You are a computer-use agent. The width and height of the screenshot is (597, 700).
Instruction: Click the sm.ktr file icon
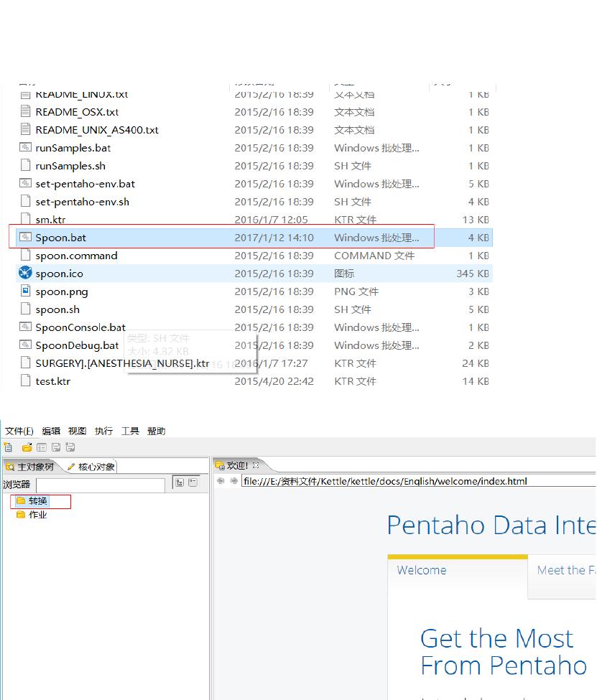tap(25, 219)
